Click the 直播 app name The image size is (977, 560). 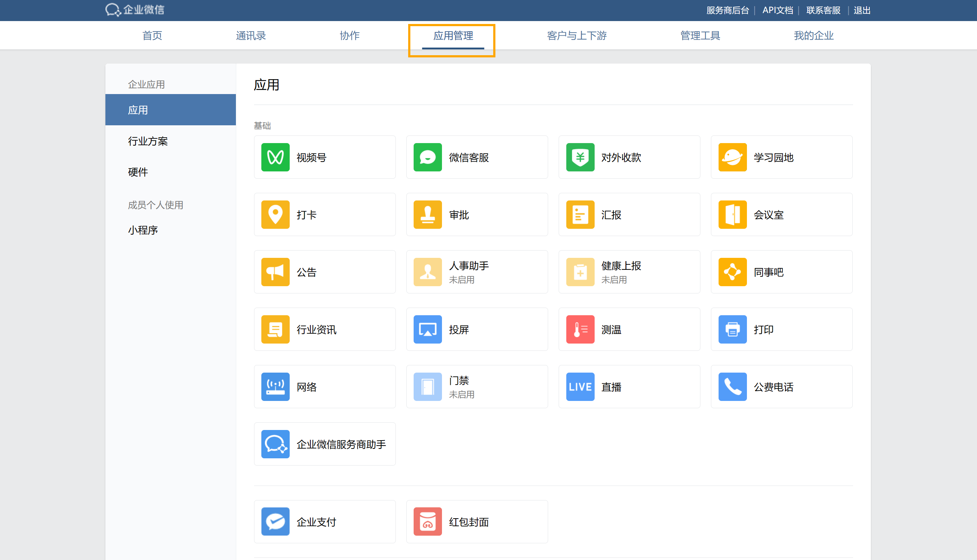(x=611, y=386)
